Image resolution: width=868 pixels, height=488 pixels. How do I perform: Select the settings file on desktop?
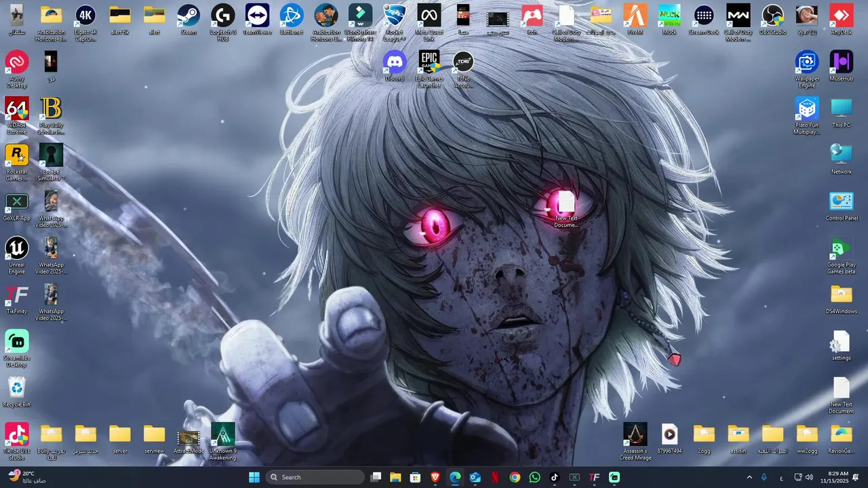coord(841,346)
